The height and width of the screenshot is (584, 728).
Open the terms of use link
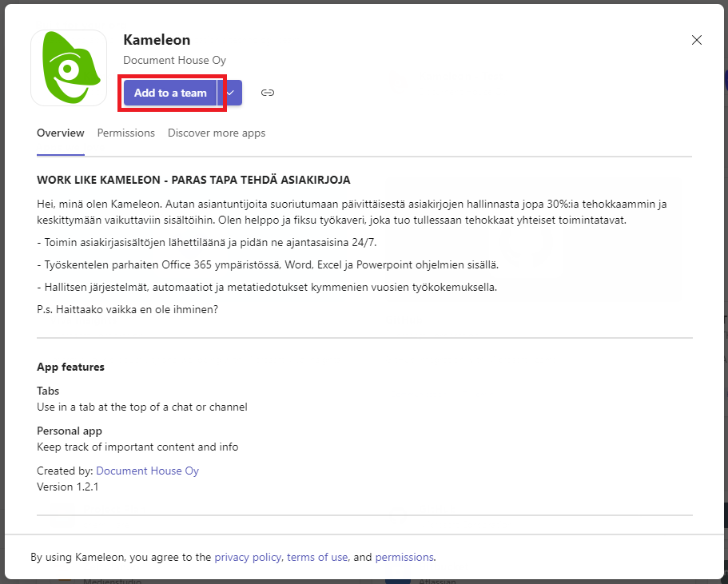pyautogui.click(x=317, y=557)
